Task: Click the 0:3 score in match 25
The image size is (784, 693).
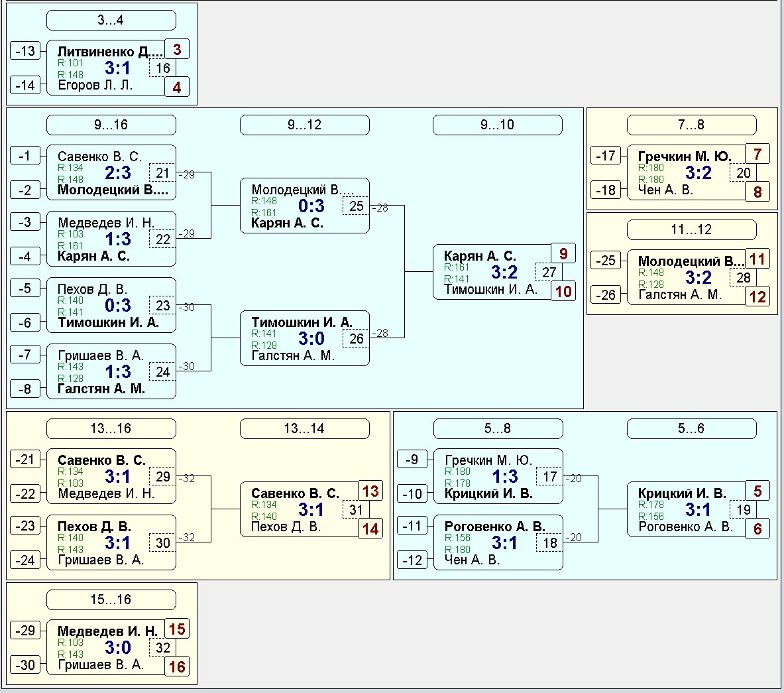Action: (311, 206)
